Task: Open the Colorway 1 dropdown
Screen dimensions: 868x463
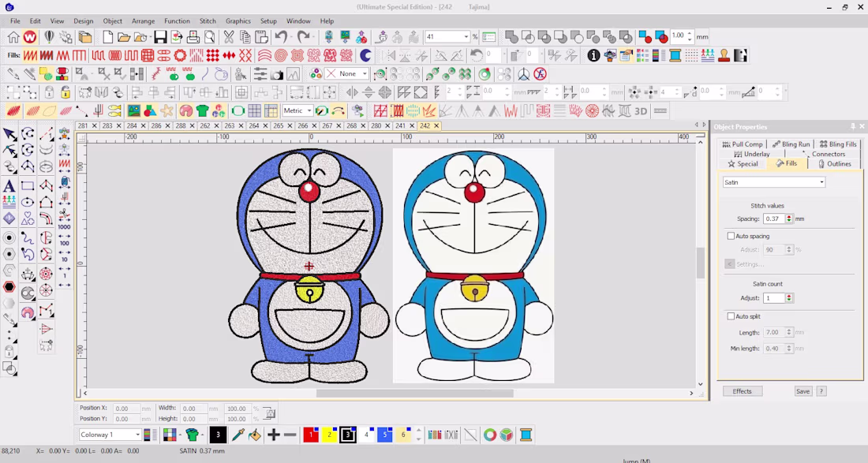Action: [x=137, y=435]
